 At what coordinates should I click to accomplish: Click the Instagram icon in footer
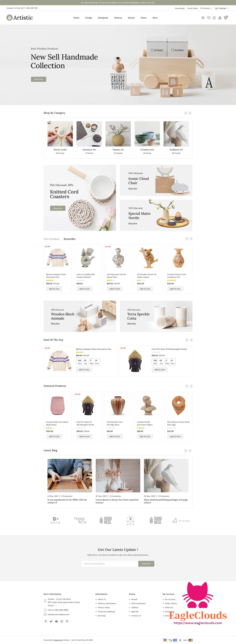pyautogui.click(x=62, y=621)
